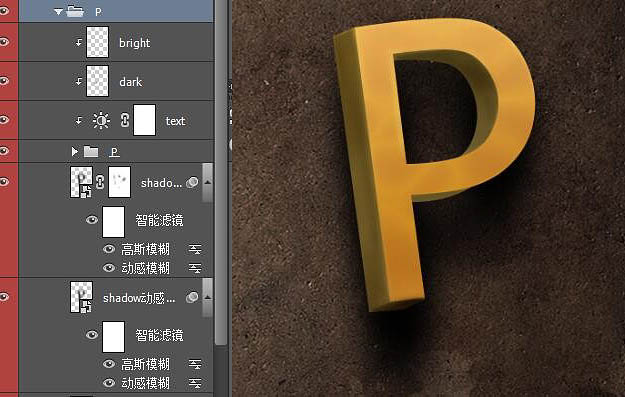
Task: Expand the nested P folder group
Action: click(74, 151)
